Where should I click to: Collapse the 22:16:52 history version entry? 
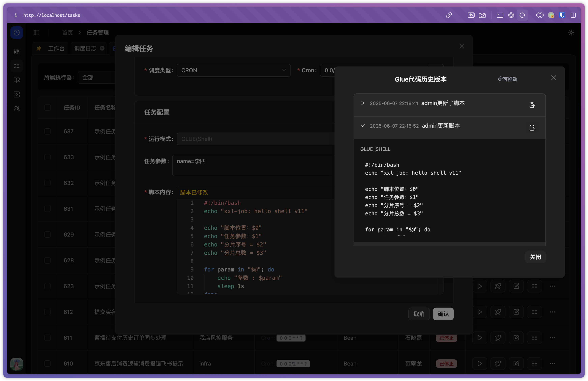click(x=363, y=126)
